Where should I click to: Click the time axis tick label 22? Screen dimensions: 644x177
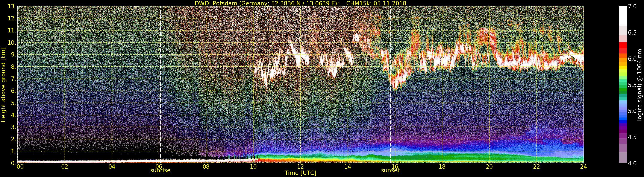(x=536, y=167)
